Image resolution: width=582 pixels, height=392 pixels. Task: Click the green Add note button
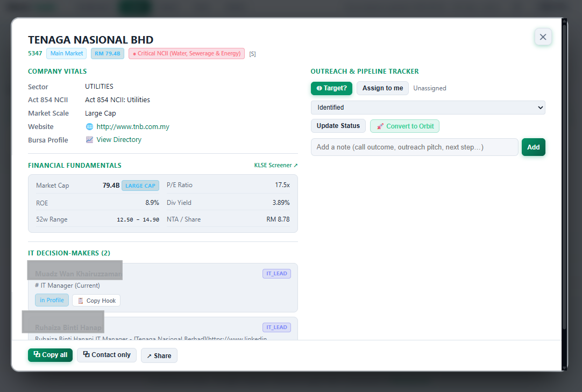(534, 147)
